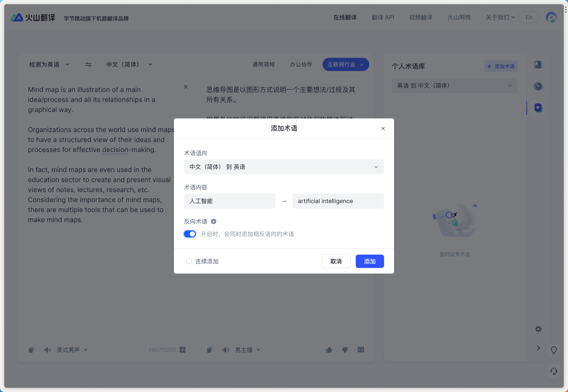
Task: Click the 暂时没有术语 empty-state text
Action: pyautogui.click(x=455, y=254)
